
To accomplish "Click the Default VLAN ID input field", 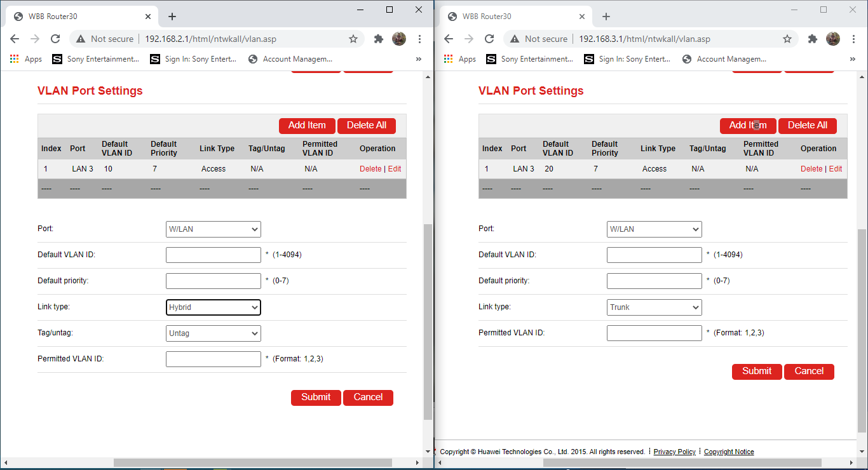I will pos(214,255).
